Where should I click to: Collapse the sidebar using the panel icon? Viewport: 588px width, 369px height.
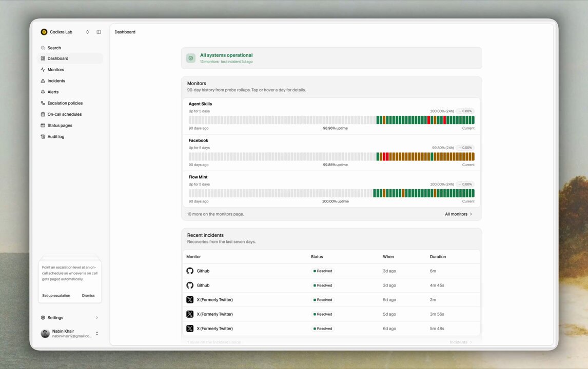click(99, 32)
